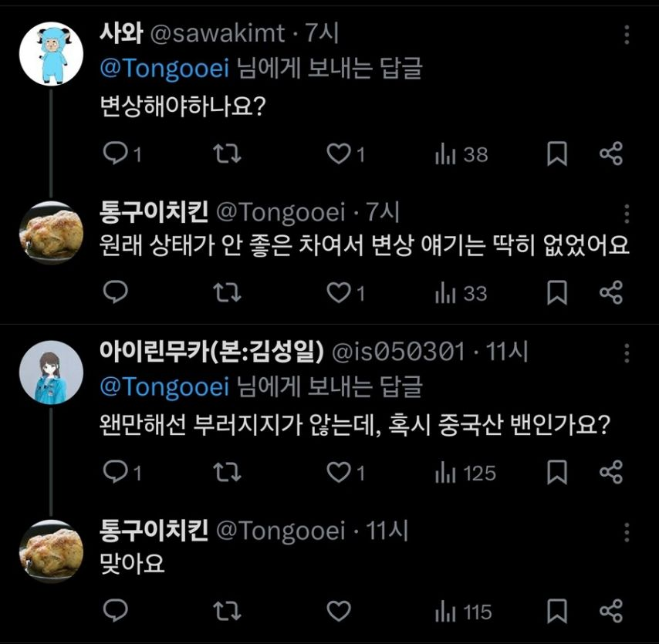Viewport: 659px width, 644px height.
Task: Open more options on 아이린무카's tweet
Action: 627,354
